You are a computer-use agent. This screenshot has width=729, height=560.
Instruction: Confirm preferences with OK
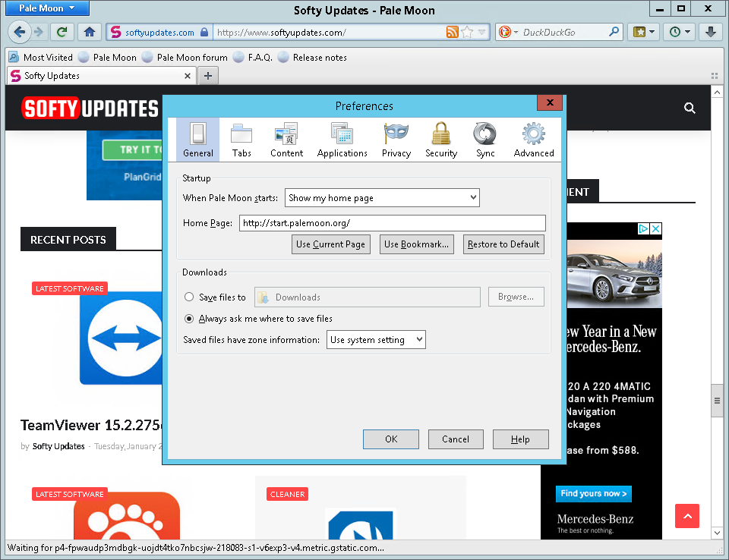[391, 439]
